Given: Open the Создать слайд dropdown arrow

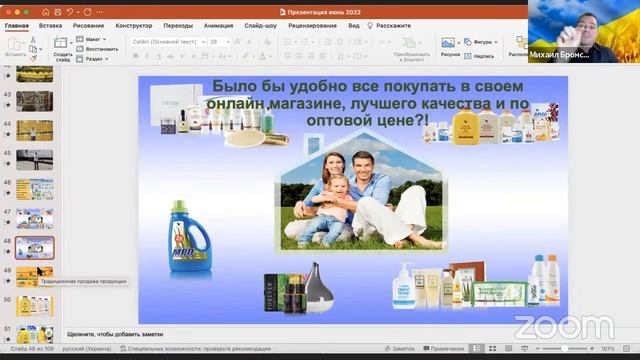Looking at the screenshot, I should [71, 42].
